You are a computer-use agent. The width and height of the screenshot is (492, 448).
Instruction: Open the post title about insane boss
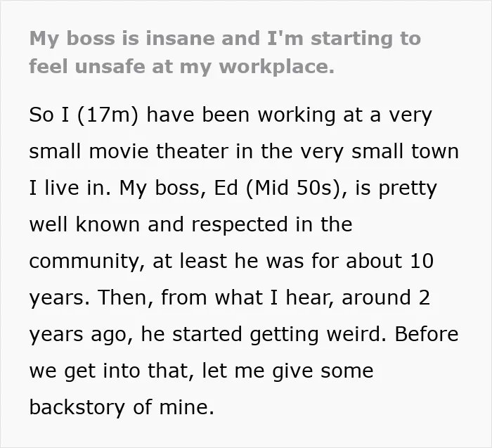[x=225, y=53]
